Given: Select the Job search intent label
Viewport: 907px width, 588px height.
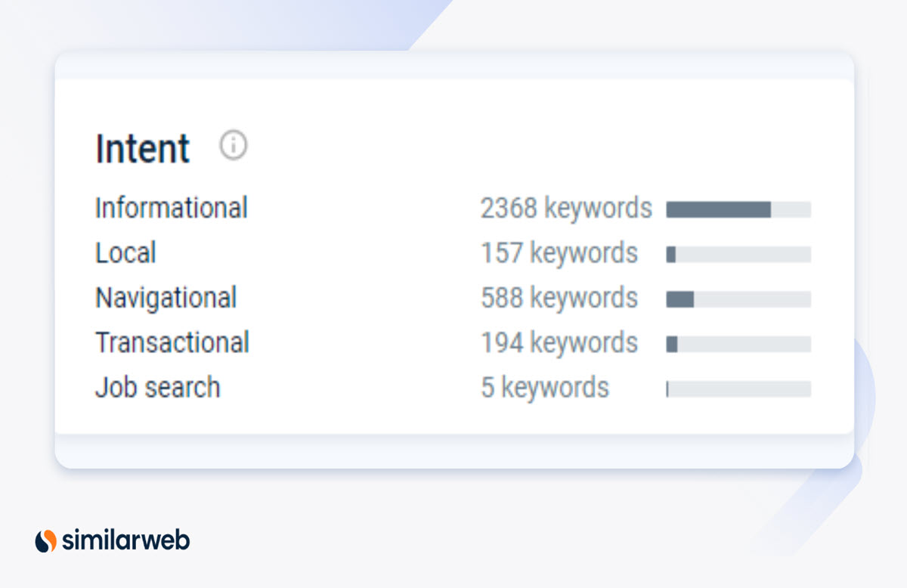Looking at the screenshot, I should pyautogui.click(x=158, y=388).
